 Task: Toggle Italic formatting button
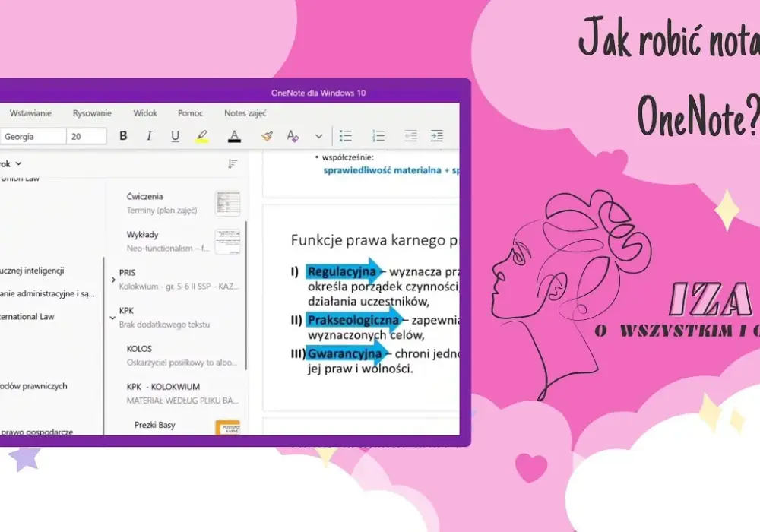[x=149, y=136]
